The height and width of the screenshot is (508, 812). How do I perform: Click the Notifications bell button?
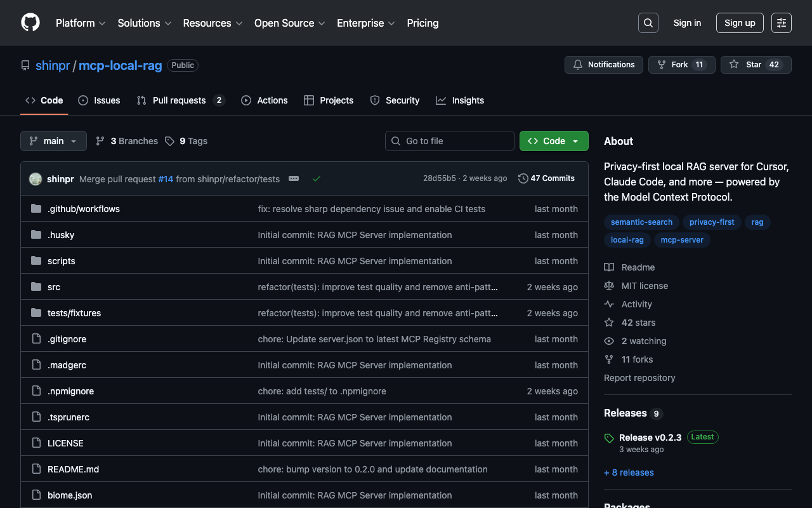(x=603, y=65)
